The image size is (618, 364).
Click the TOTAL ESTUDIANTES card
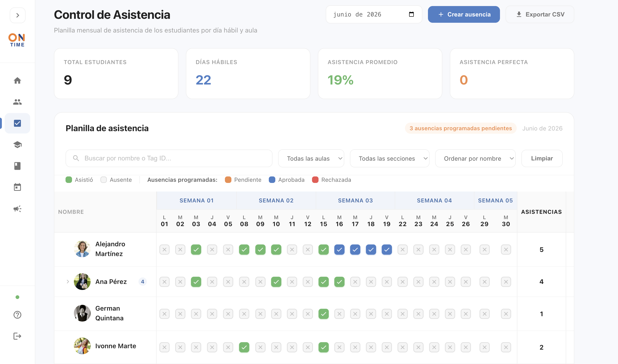(116, 74)
